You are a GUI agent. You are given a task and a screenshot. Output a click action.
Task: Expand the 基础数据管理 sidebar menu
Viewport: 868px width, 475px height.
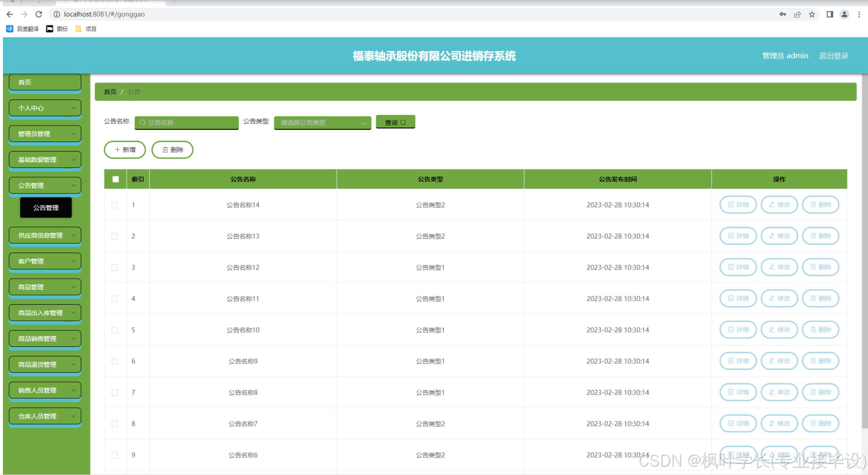(45, 160)
